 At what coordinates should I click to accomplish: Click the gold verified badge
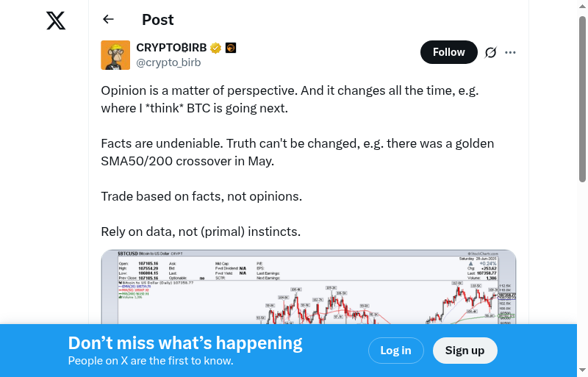pyautogui.click(x=215, y=49)
